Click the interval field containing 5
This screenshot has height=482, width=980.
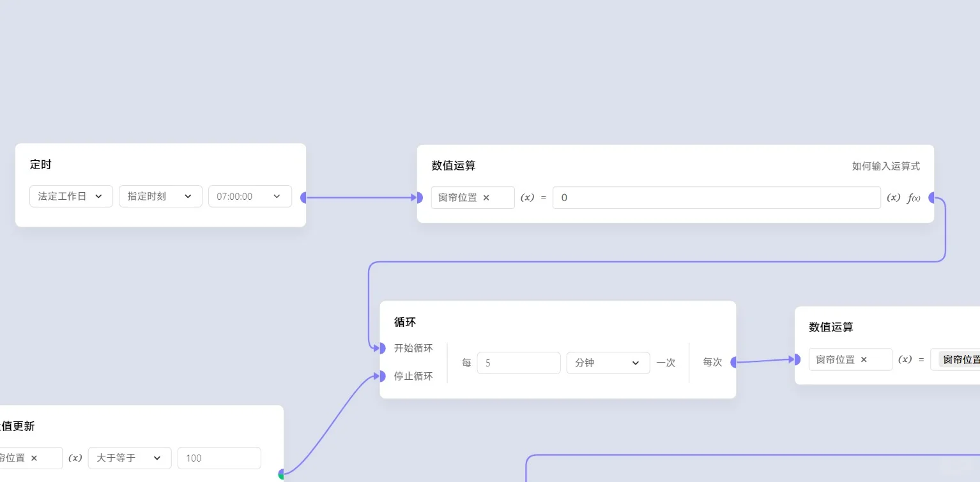[519, 363]
